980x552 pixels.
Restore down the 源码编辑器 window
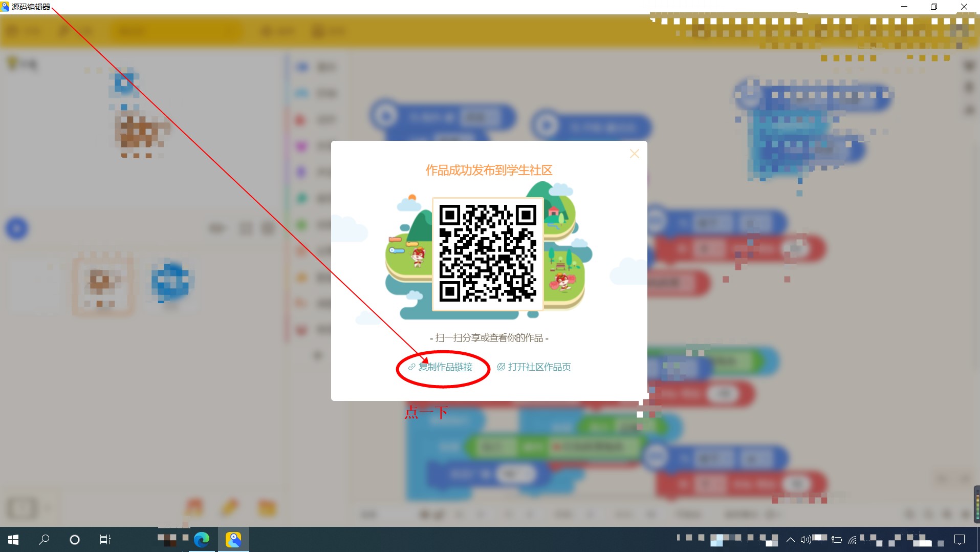pos(934,7)
